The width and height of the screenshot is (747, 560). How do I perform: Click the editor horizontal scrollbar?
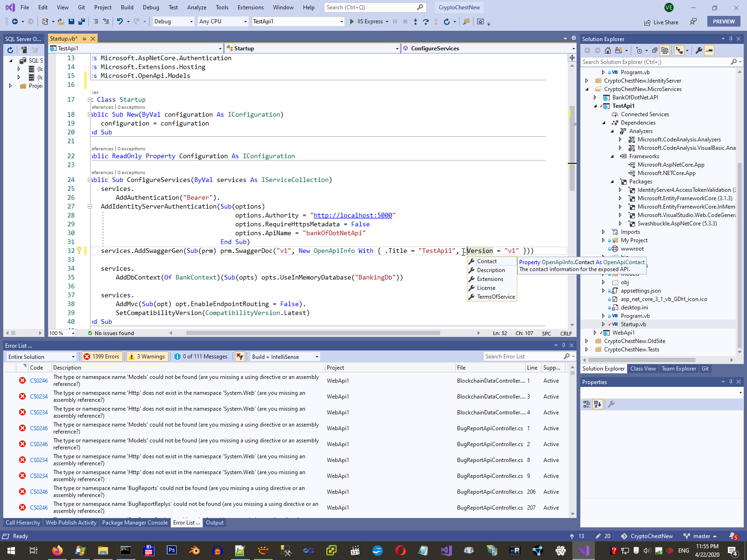[313, 333]
